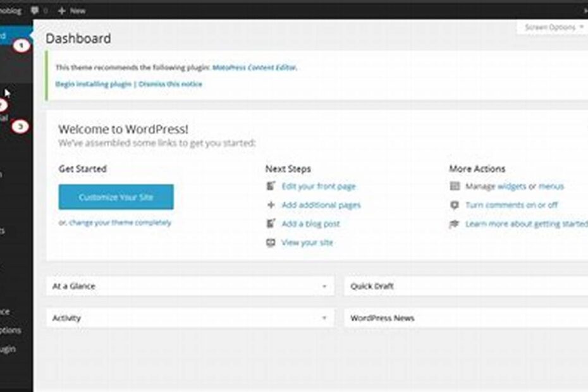Click the Quick Draft panel header
The image size is (588, 392).
(466, 286)
